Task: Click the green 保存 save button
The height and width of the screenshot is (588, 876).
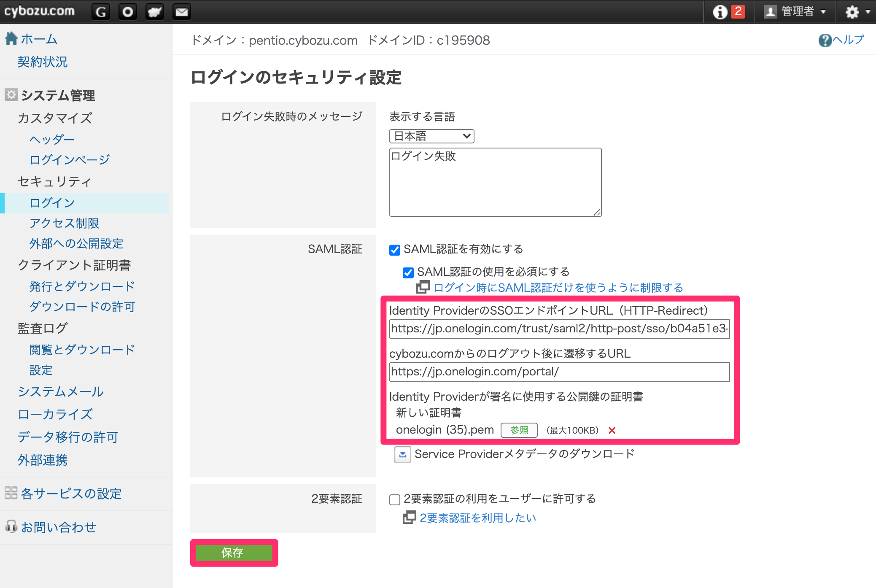Action: (x=234, y=553)
